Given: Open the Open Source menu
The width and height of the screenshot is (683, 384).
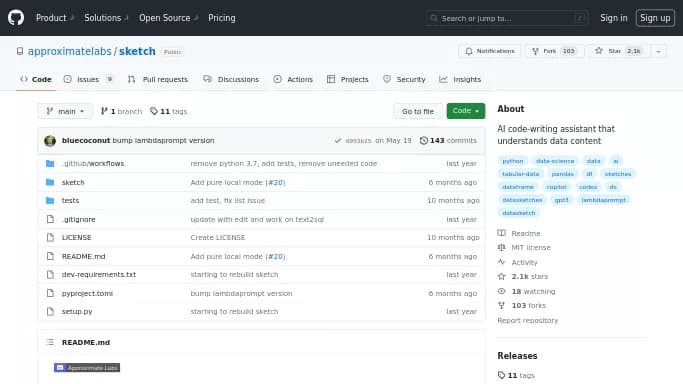Looking at the screenshot, I should 169,18.
